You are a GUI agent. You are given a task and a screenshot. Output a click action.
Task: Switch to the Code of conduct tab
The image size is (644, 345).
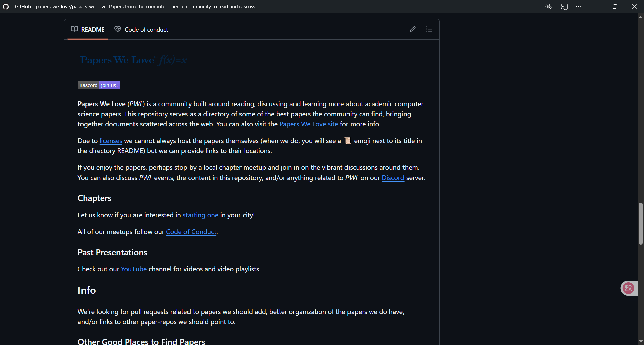pos(141,29)
